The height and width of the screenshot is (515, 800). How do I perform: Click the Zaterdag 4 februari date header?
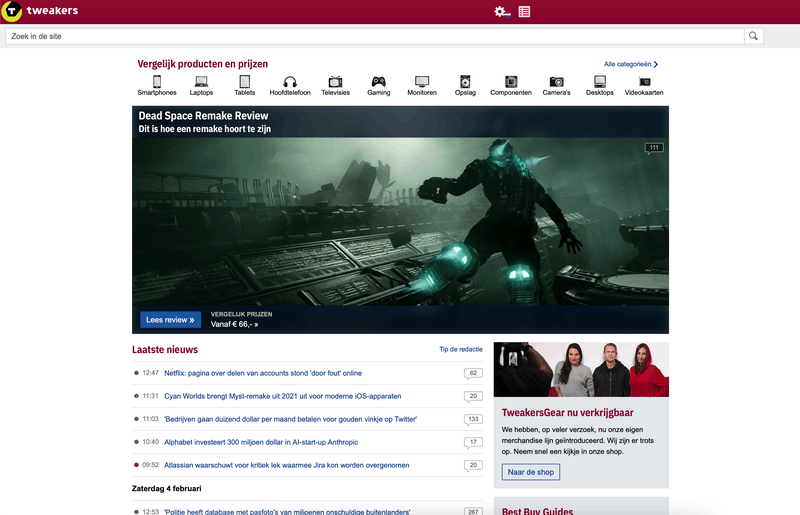(x=167, y=488)
